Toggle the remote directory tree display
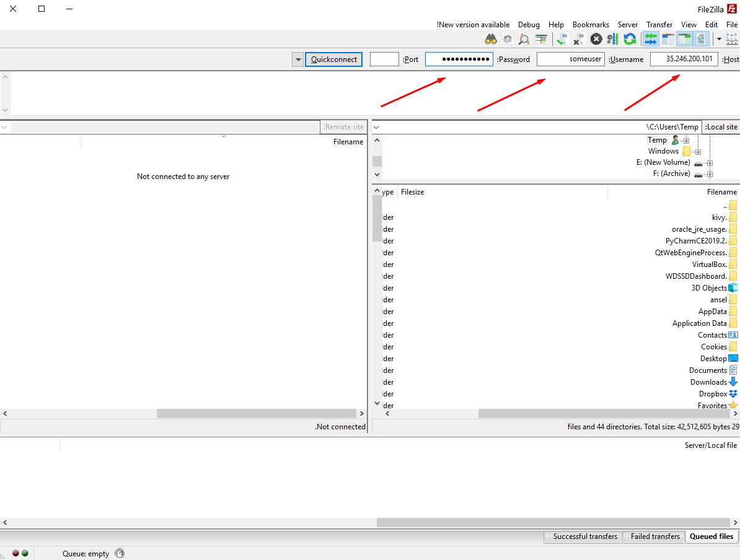The image size is (740, 560). [x=667, y=39]
